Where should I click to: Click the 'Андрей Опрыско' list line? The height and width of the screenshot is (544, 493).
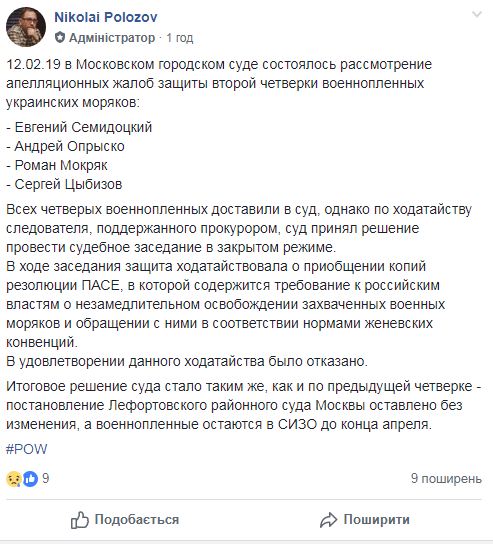pyautogui.click(x=65, y=146)
